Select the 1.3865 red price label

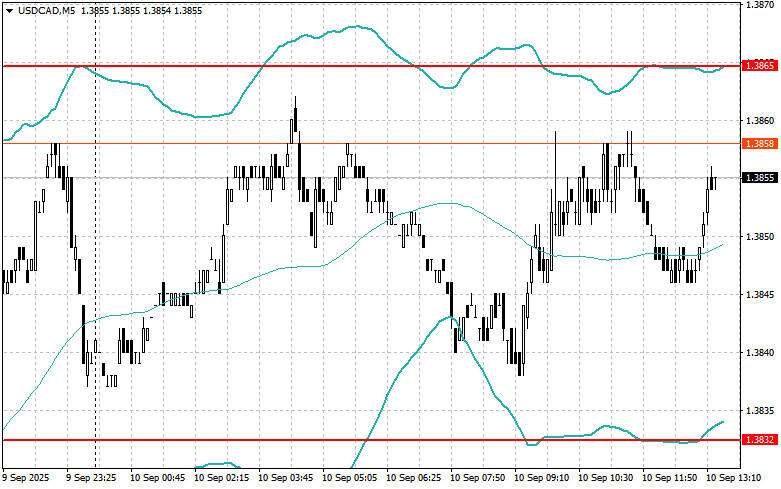pos(760,66)
